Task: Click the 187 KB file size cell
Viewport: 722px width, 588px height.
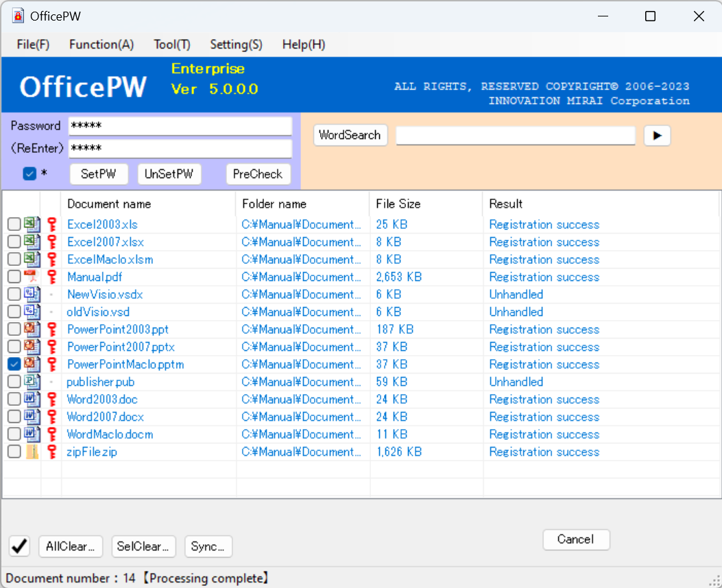Action: [395, 330]
